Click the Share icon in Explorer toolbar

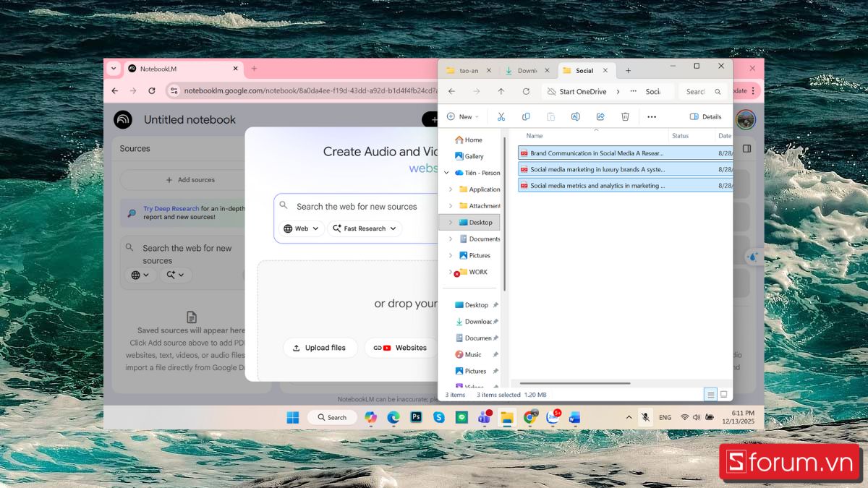(600, 116)
